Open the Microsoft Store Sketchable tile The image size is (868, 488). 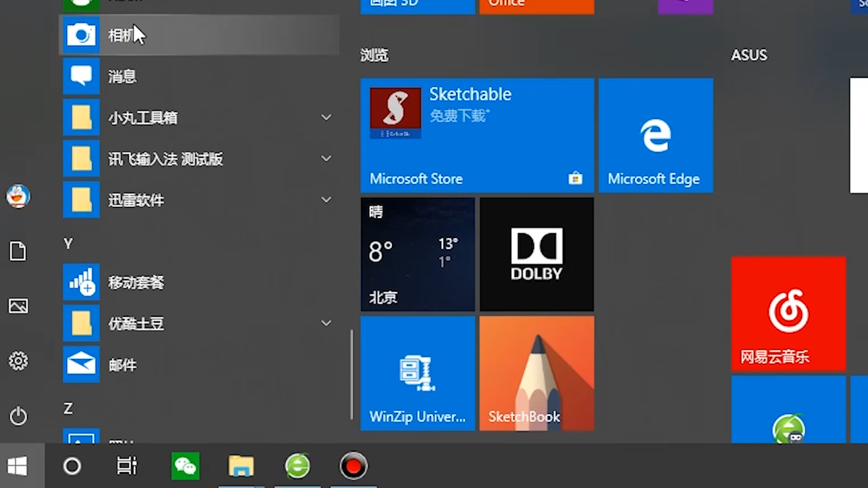pos(477,136)
